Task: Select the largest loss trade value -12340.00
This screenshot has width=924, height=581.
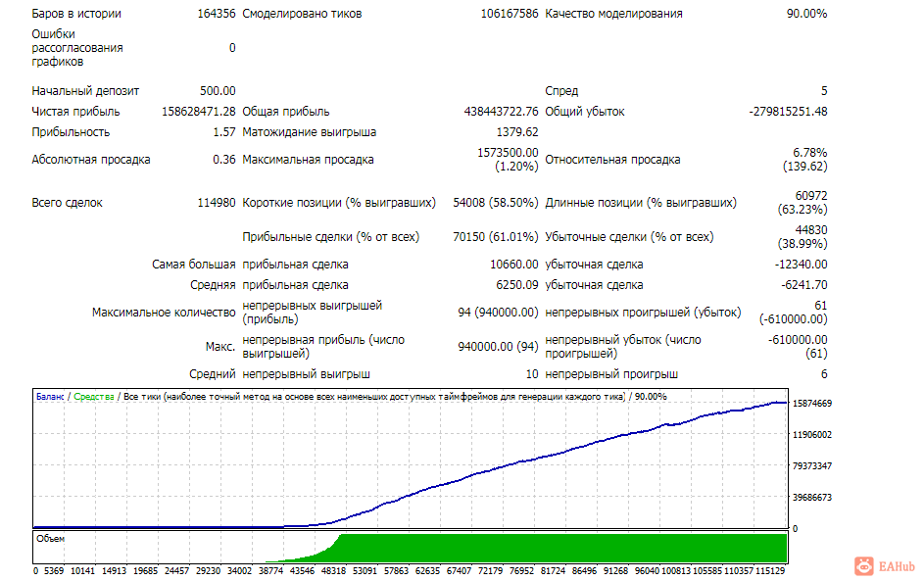Action: 801,265
